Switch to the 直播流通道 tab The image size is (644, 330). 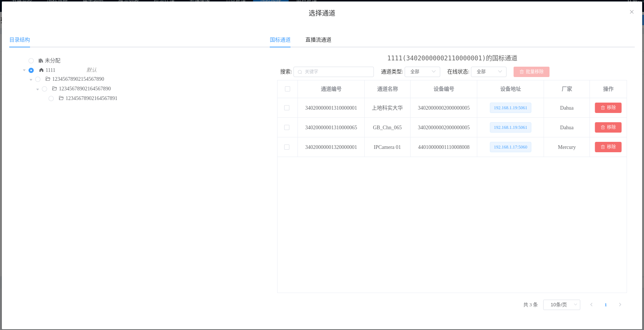point(318,40)
